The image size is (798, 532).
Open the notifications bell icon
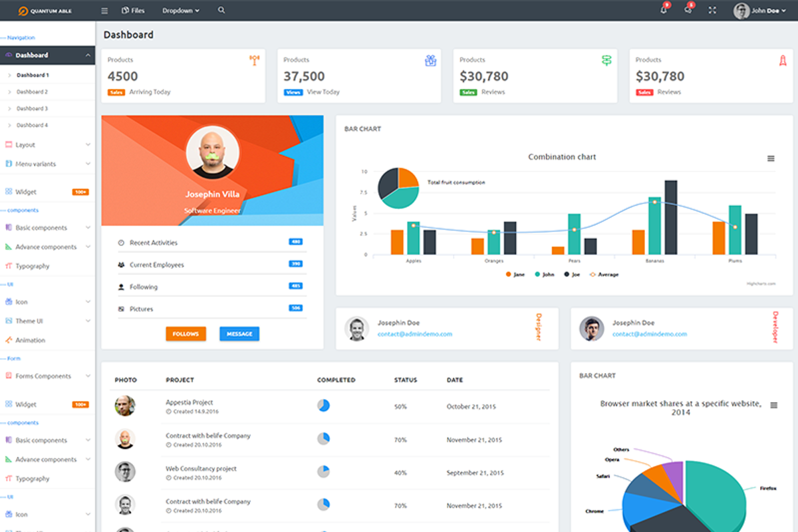pos(664,10)
